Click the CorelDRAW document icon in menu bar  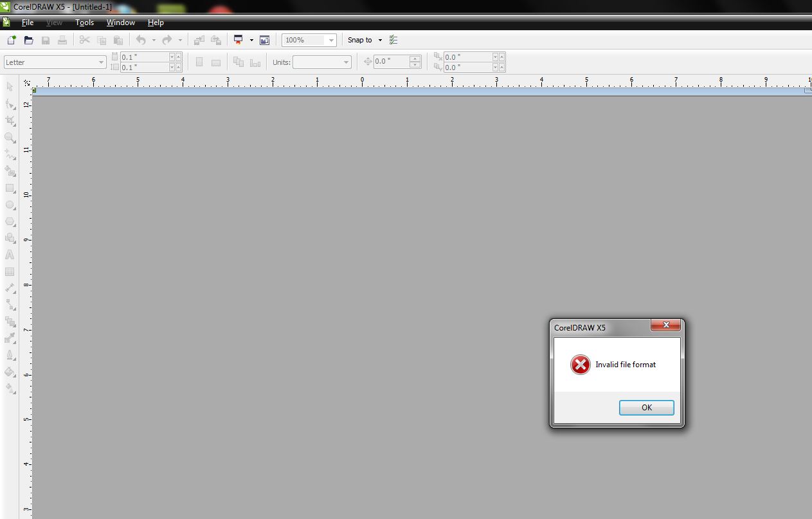(x=6, y=22)
